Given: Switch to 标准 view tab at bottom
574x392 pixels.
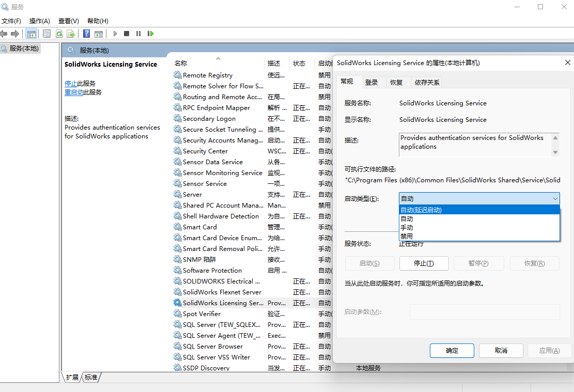Looking at the screenshot, I should [x=91, y=377].
